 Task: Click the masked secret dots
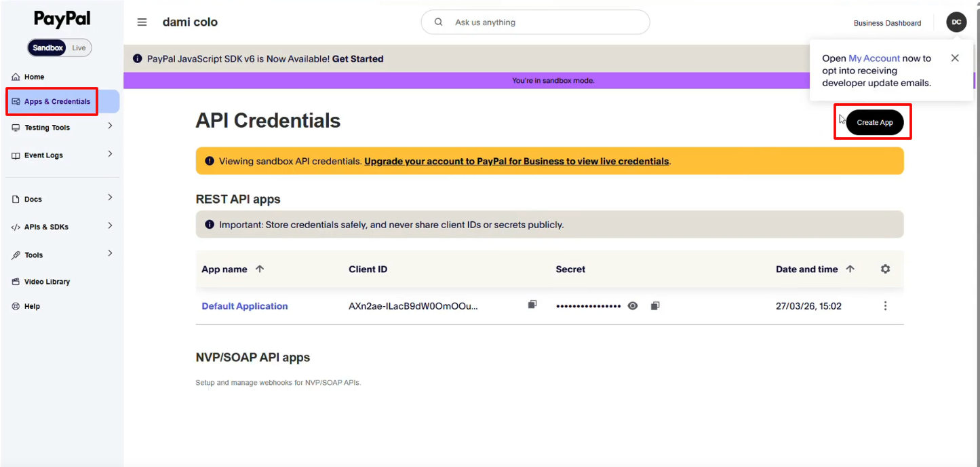click(x=589, y=306)
